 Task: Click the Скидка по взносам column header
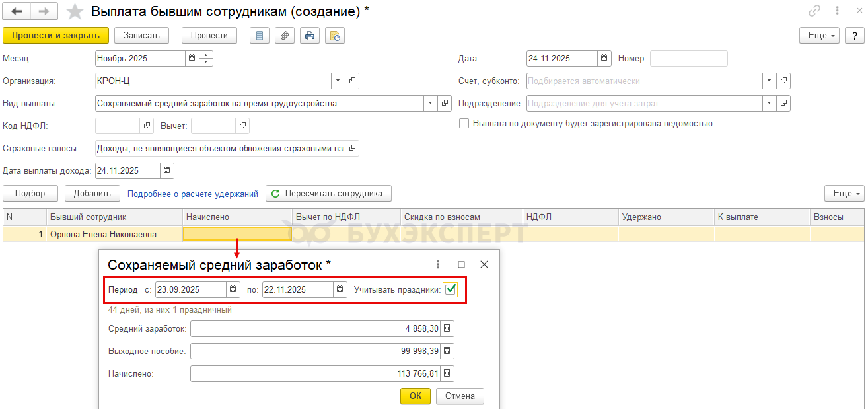462,217
